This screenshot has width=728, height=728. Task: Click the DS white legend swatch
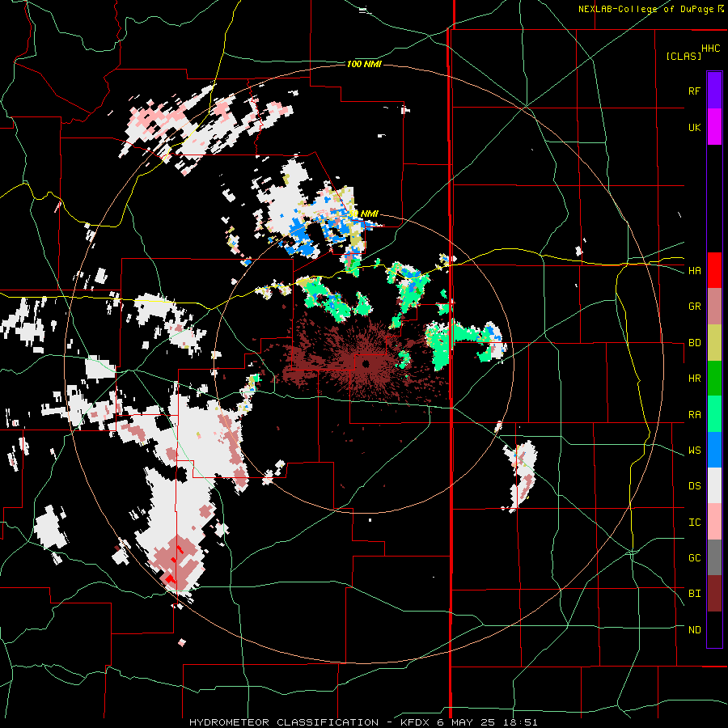(x=714, y=485)
